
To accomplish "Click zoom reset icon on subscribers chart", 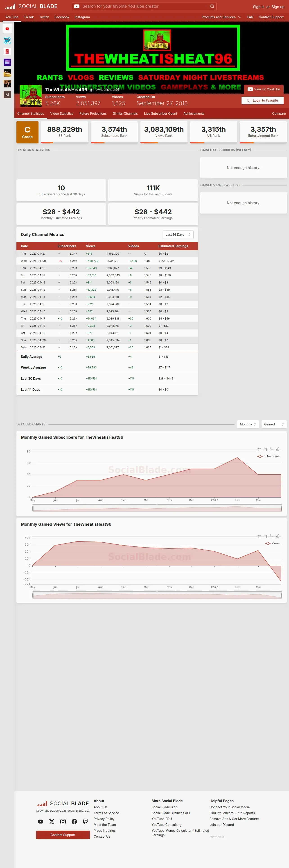I will pyautogui.click(x=265, y=449).
